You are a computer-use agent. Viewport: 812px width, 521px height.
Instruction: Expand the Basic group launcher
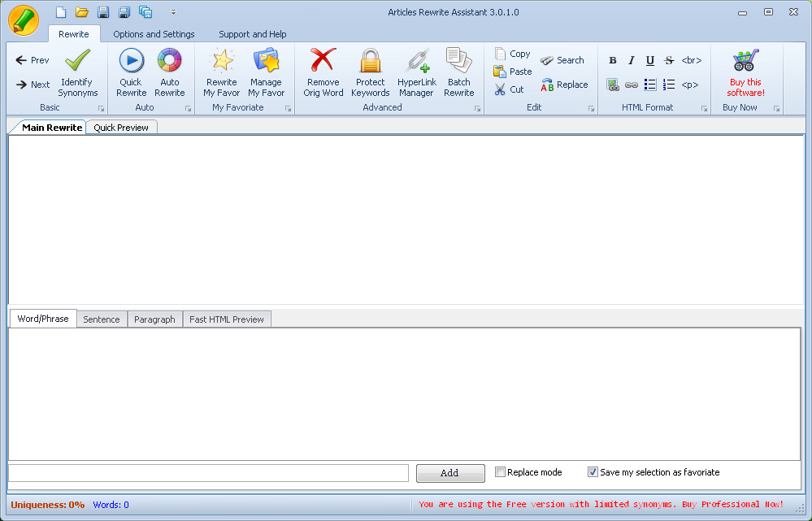pos(102,109)
